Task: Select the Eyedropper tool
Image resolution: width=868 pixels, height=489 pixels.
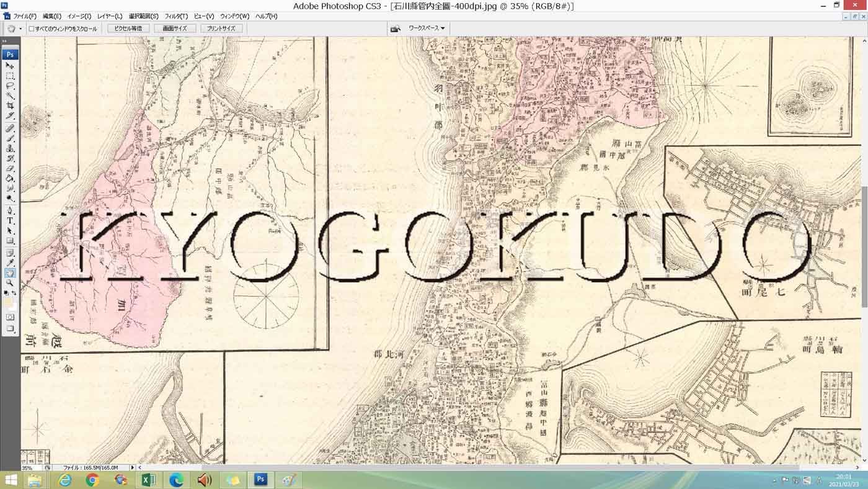Action: pos(10,263)
